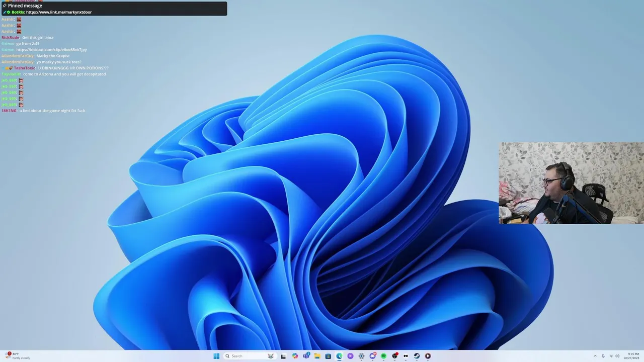Click the 18K1NG username in chat
This screenshot has width=644, height=362.
[10, 111]
